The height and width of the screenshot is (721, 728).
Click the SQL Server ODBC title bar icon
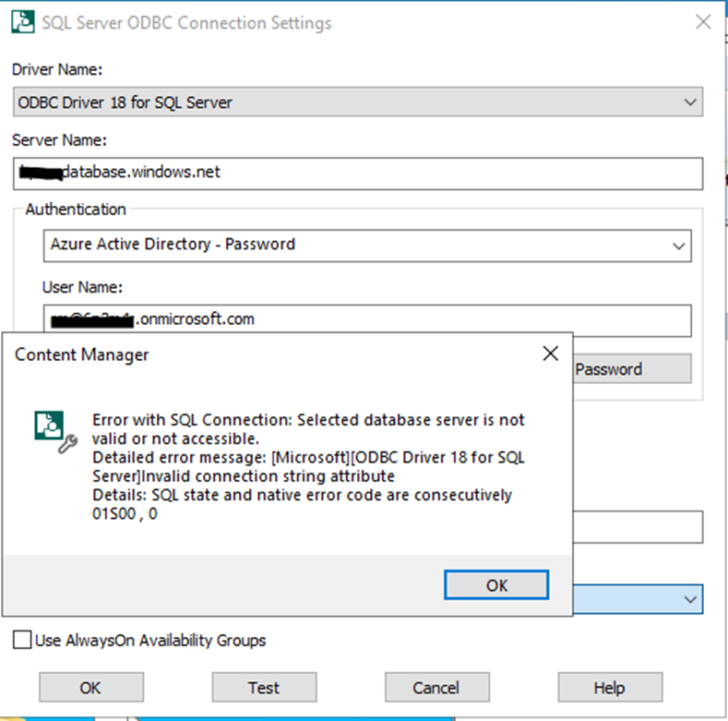click(x=22, y=23)
